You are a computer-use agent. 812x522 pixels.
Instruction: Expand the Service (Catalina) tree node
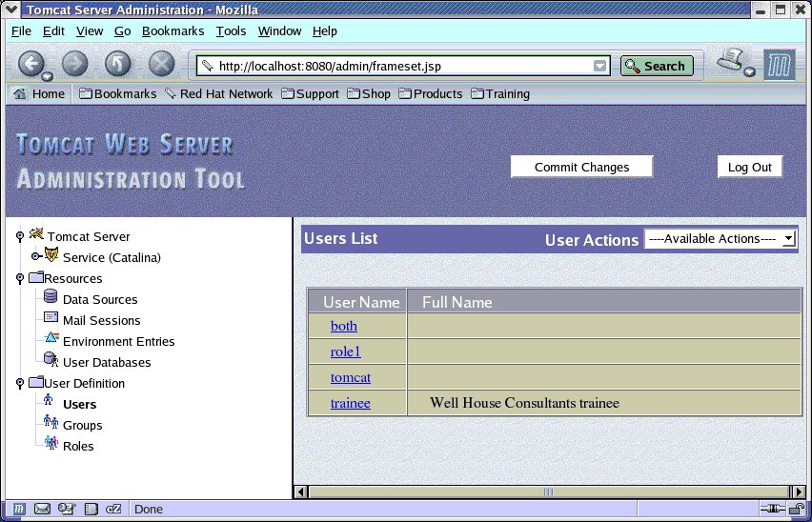[35, 256]
